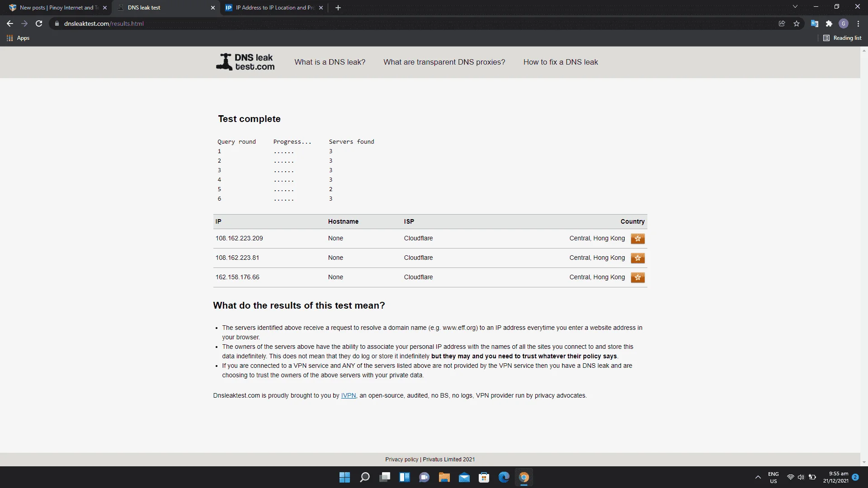868x488 pixels.
Task: Close the Pinoy Internet New posts tab
Action: [x=105, y=8]
